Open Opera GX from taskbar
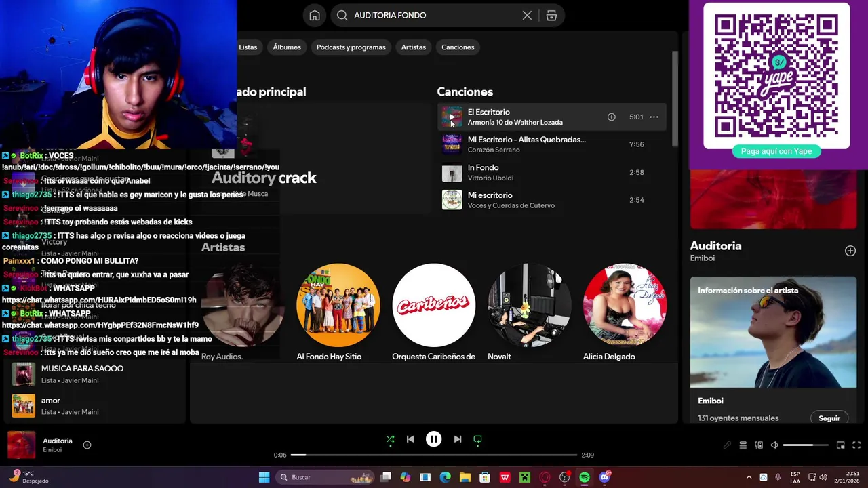Image resolution: width=868 pixels, height=488 pixels. tap(545, 477)
